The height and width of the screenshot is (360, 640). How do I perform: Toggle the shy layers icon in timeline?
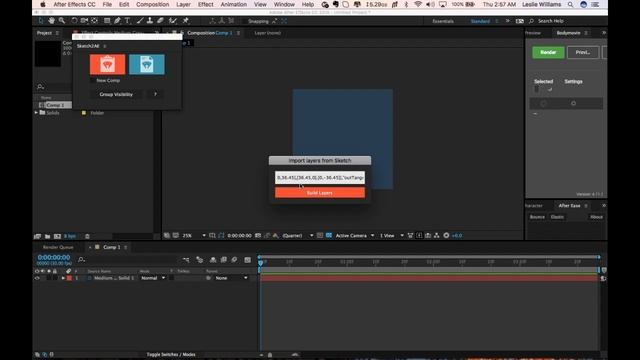click(213, 260)
